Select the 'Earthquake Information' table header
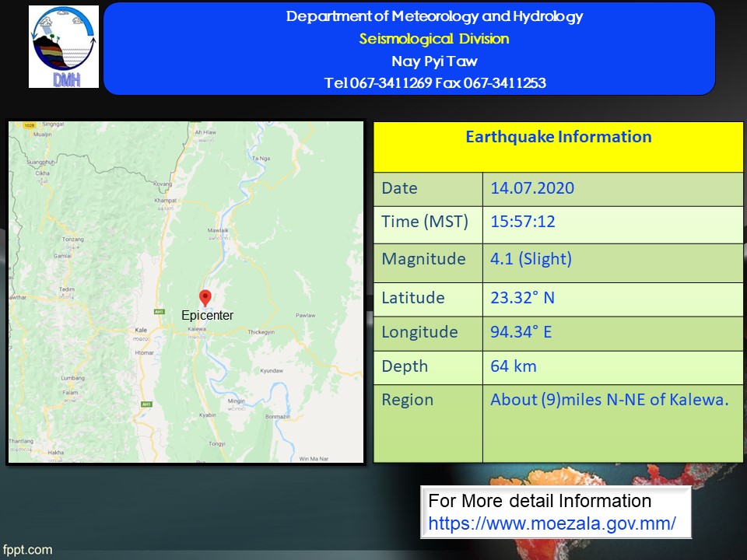747x560 pixels. coord(559,137)
